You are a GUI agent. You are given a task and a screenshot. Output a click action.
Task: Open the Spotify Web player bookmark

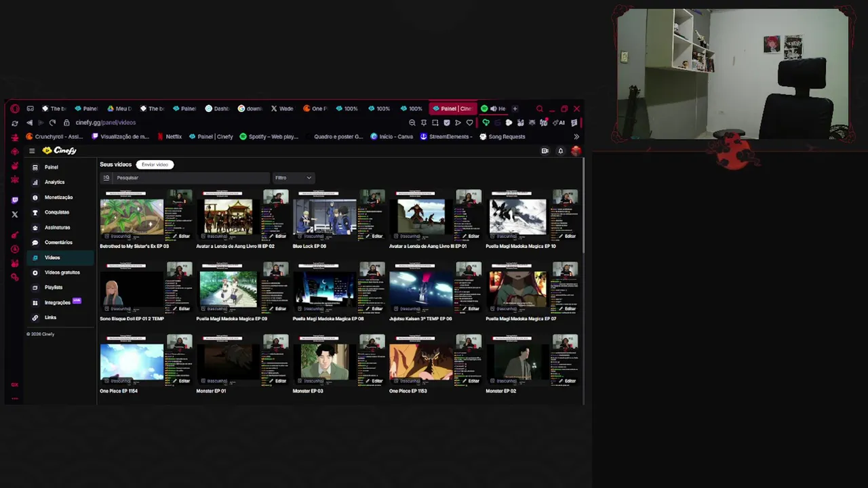click(x=269, y=136)
